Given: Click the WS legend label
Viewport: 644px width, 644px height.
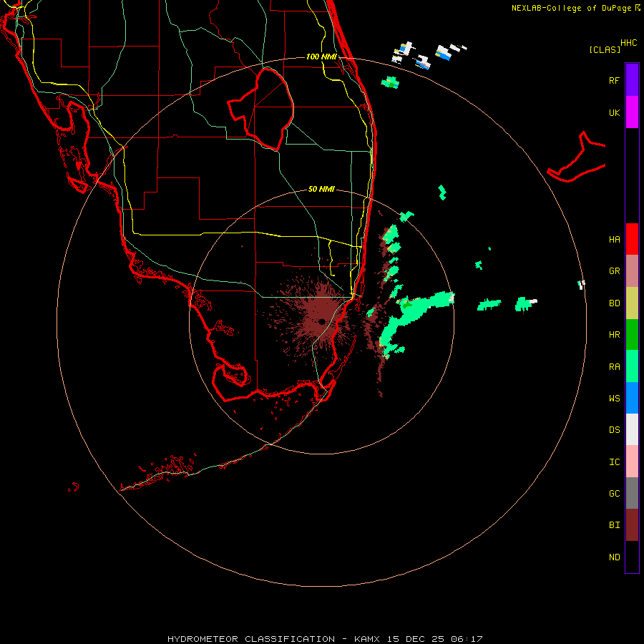Looking at the screenshot, I should (x=614, y=398).
